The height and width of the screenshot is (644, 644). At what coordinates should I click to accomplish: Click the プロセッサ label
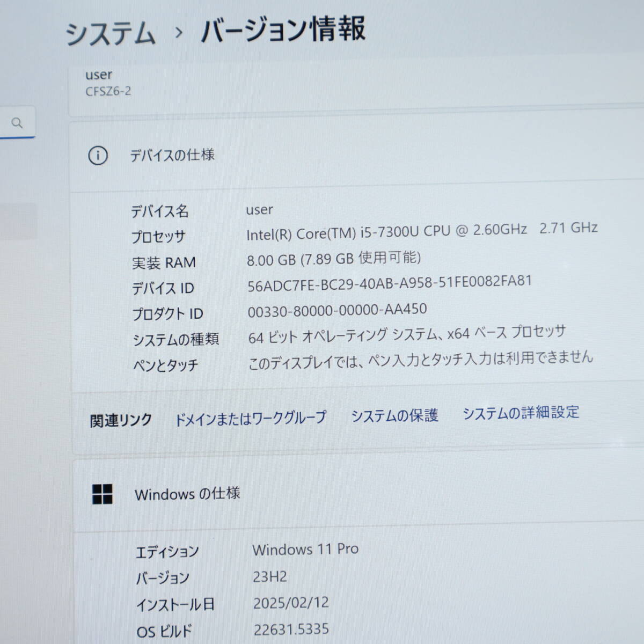(158, 237)
